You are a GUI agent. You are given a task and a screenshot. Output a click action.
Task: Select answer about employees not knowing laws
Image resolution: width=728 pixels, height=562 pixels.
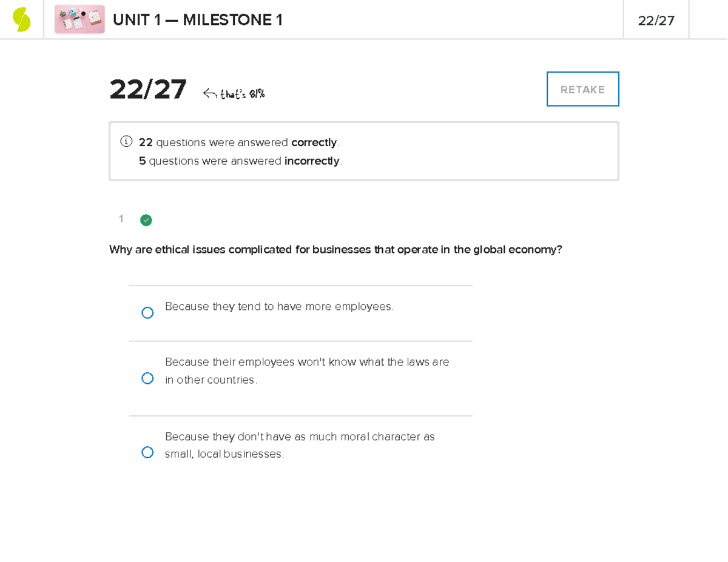(147, 378)
